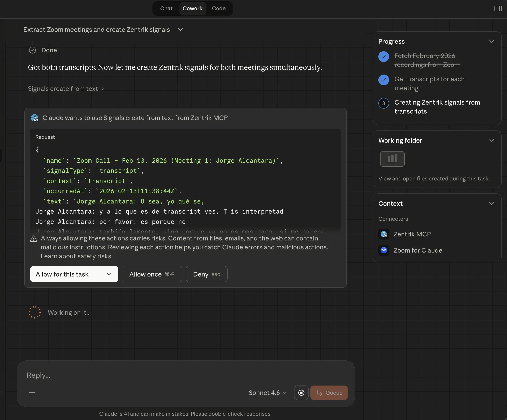Click the Allow once button
The width and height of the screenshot is (507, 420).
pos(152,274)
